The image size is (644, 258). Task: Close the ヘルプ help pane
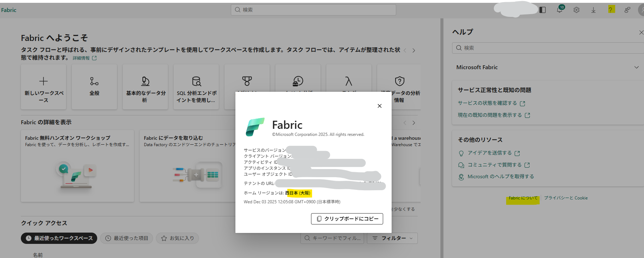(641, 32)
